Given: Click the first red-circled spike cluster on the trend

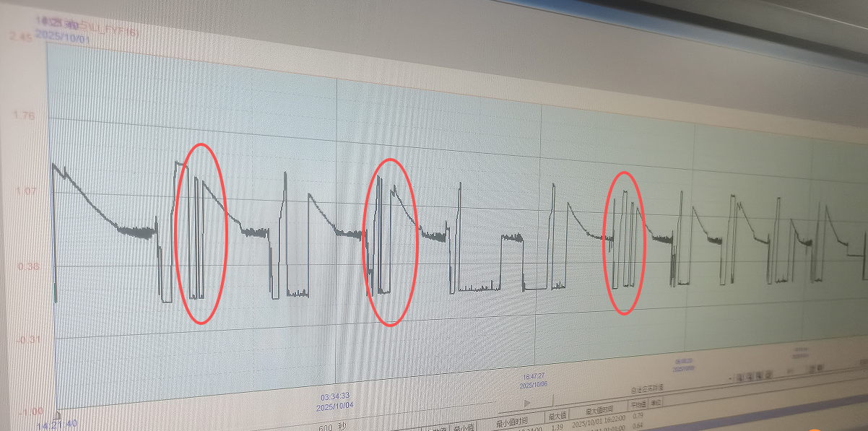Looking at the screenshot, I should click(x=203, y=232).
